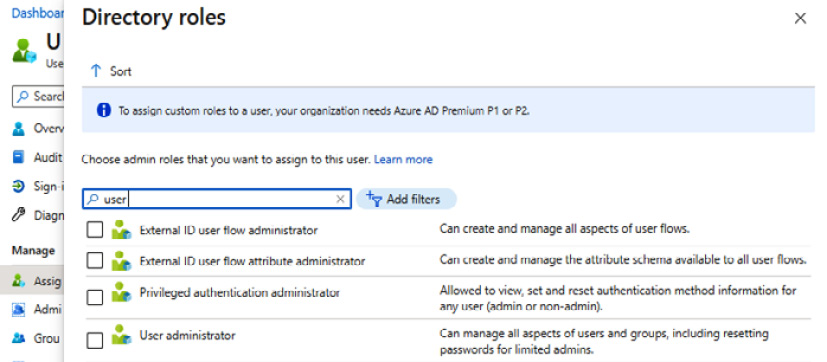Click the User administrator role icon

122,336
